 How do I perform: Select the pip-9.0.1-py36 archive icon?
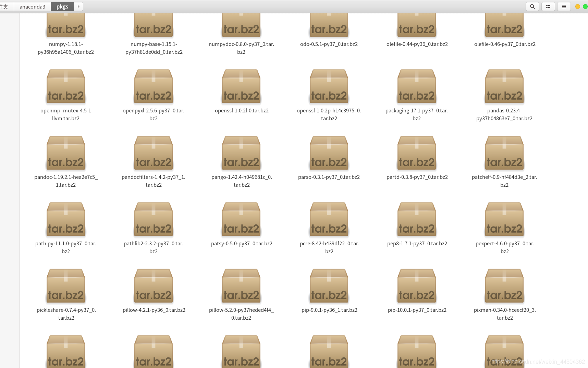pyautogui.click(x=329, y=286)
